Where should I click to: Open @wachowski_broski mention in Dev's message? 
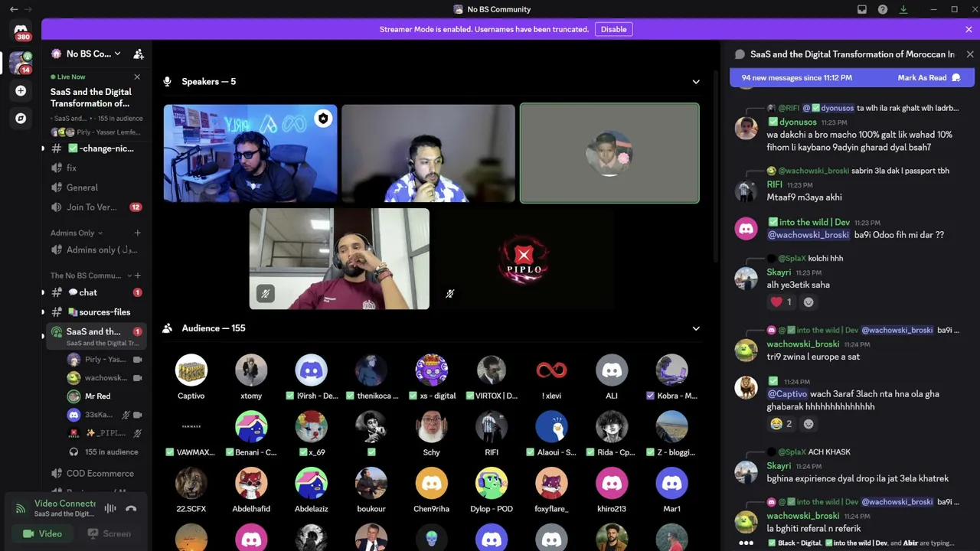[808, 235]
